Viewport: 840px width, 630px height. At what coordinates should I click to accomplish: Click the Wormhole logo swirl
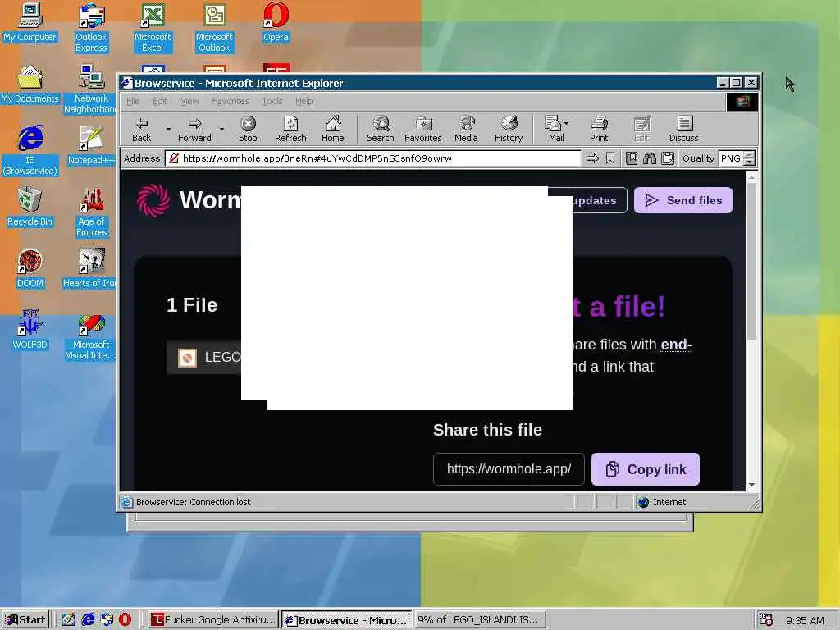[153, 200]
